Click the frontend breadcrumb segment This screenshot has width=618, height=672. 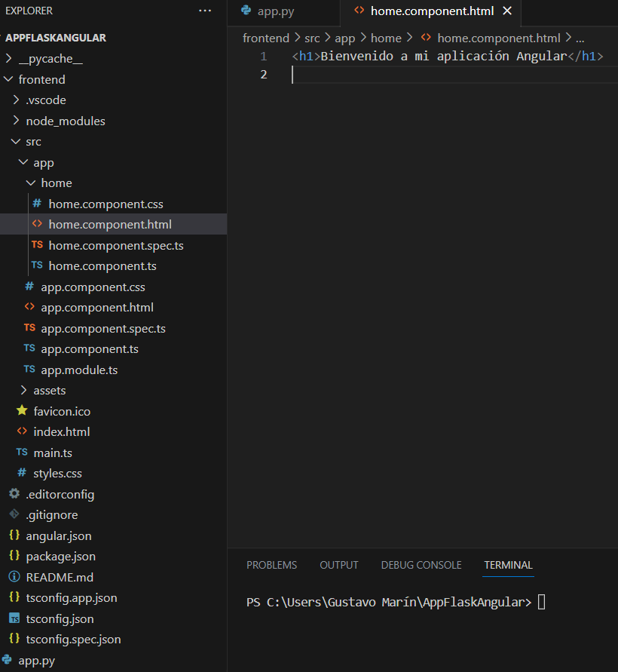tap(266, 38)
